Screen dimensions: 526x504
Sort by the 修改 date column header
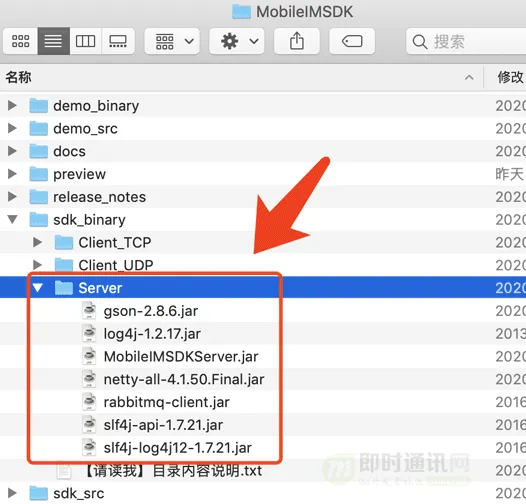coord(510,78)
